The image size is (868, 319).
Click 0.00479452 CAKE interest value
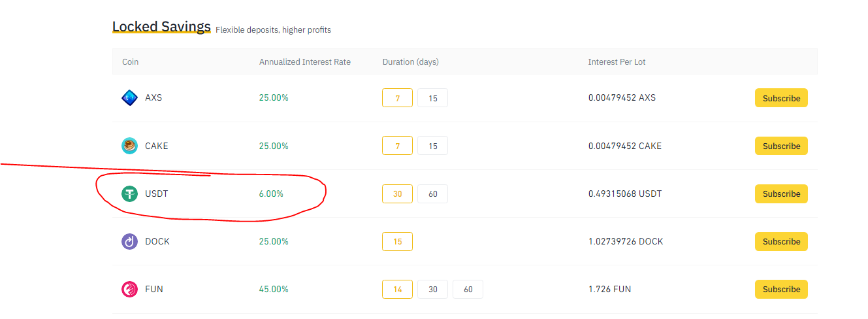pyautogui.click(x=625, y=146)
